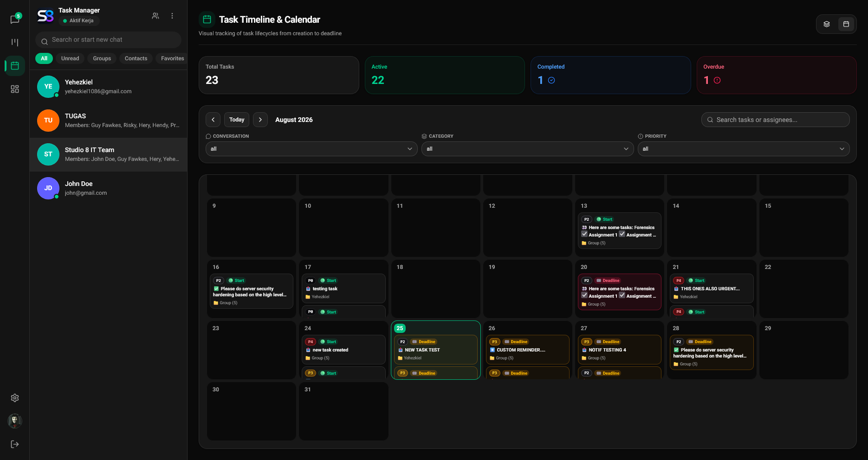Open the NEW TASK TEST card
The height and width of the screenshot is (460, 868).
click(436, 350)
